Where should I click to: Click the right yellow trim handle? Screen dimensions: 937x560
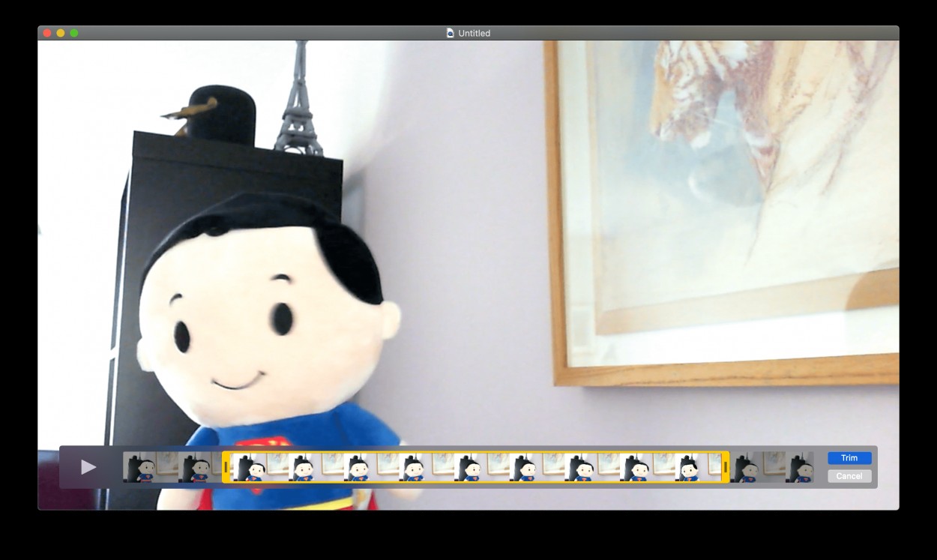[x=725, y=467]
